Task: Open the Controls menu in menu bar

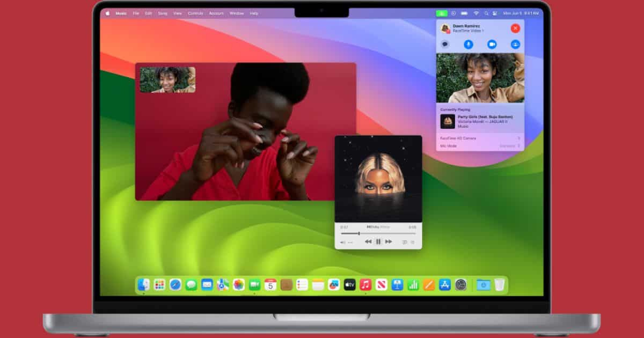Action: (x=195, y=13)
